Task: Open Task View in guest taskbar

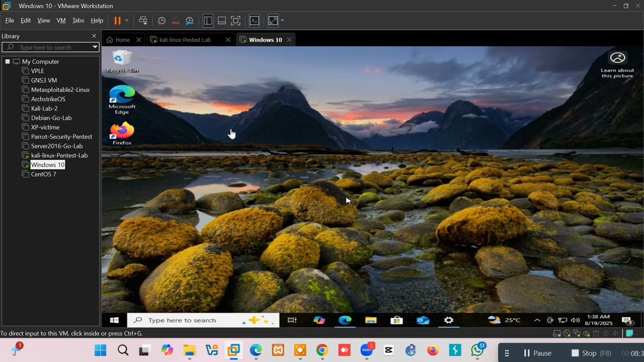Action: 292,320
